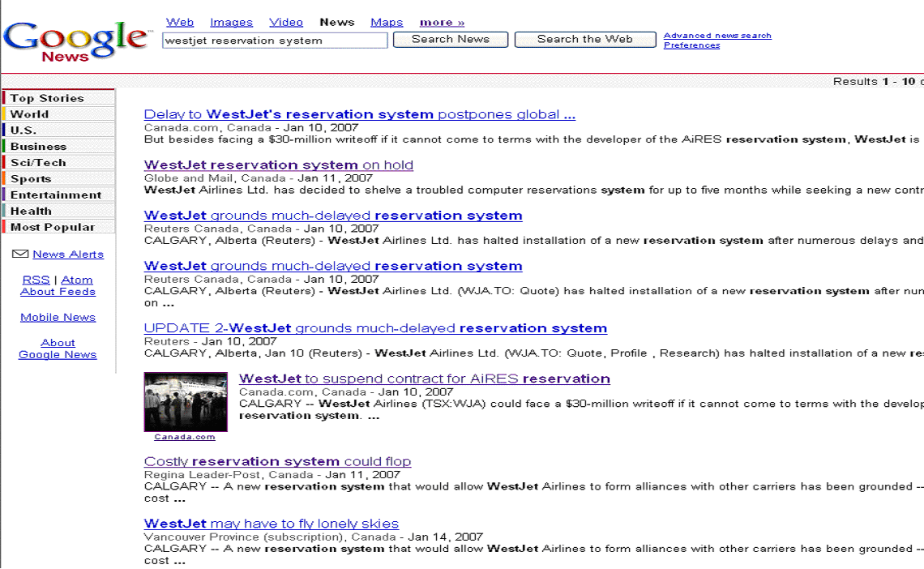Open Advanced news search link

tap(717, 36)
